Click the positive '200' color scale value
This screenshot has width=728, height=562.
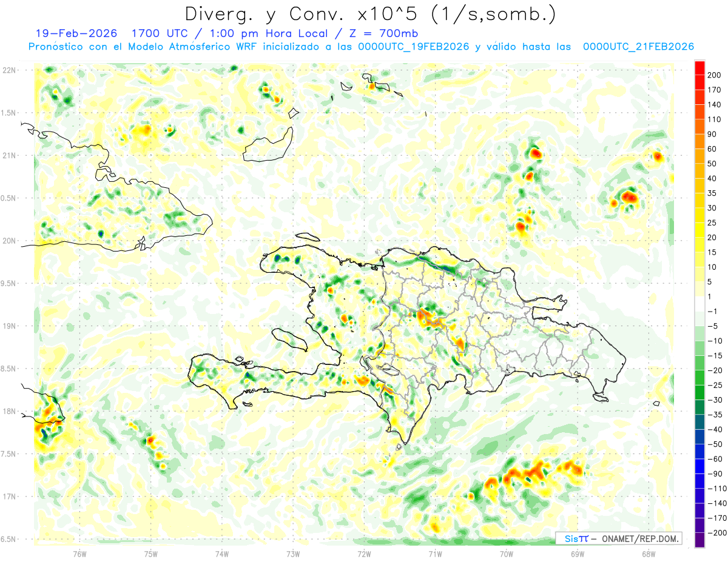pos(714,75)
